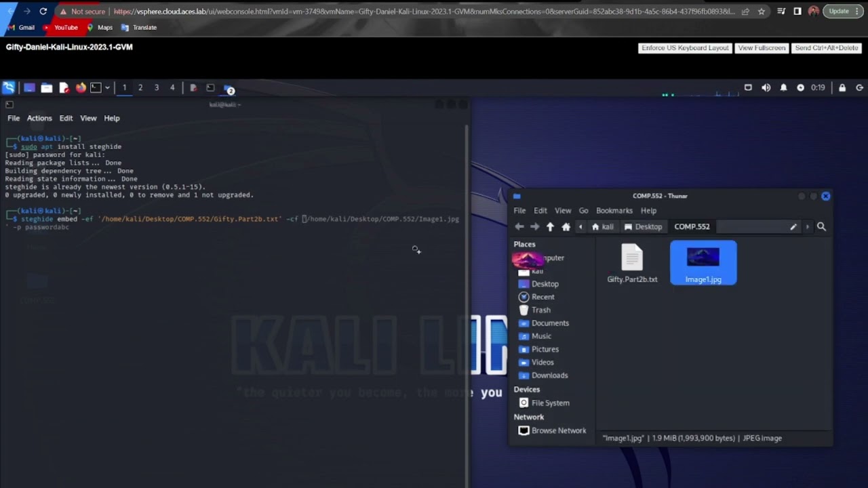Open the terminal File menu

pyautogui.click(x=14, y=118)
